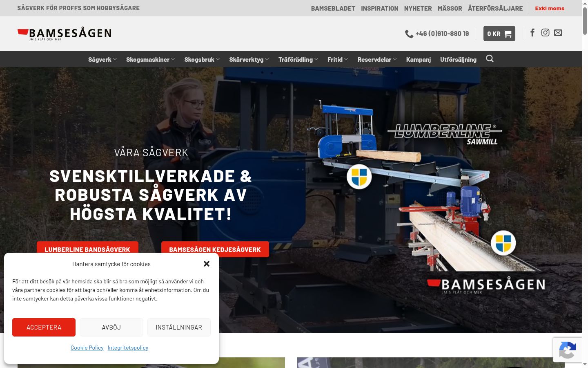
Task: Click Lumberline Bandsågverk button
Action: point(87,247)
